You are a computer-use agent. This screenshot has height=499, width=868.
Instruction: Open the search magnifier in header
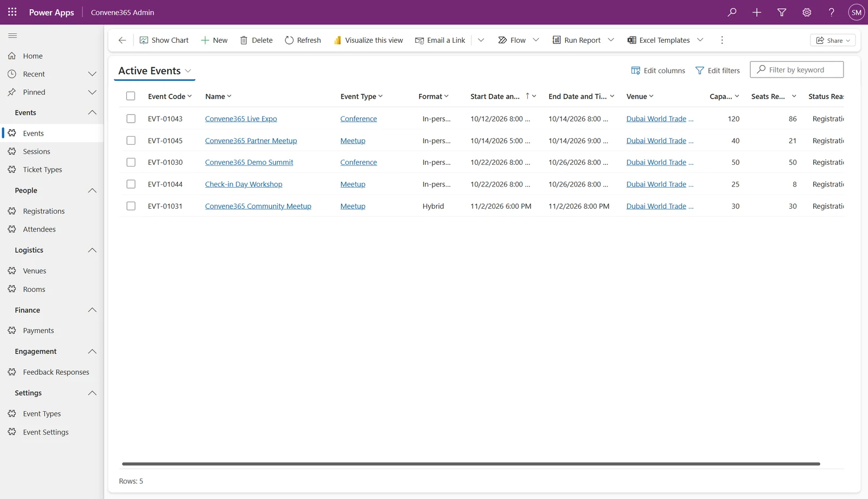coord(732,12)
